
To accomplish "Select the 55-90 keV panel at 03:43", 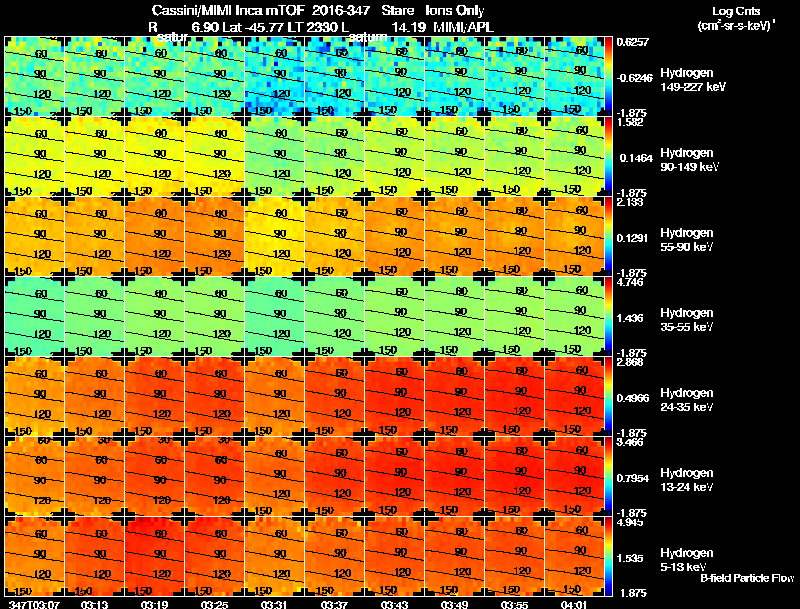I will click(x=395, y=237).
